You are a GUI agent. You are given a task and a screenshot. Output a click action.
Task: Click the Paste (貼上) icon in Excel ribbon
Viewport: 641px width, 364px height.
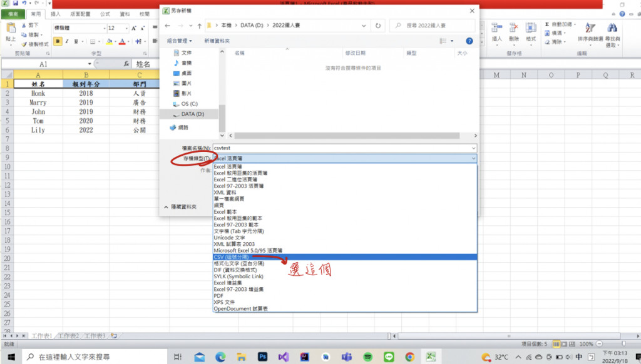[11, 29]
